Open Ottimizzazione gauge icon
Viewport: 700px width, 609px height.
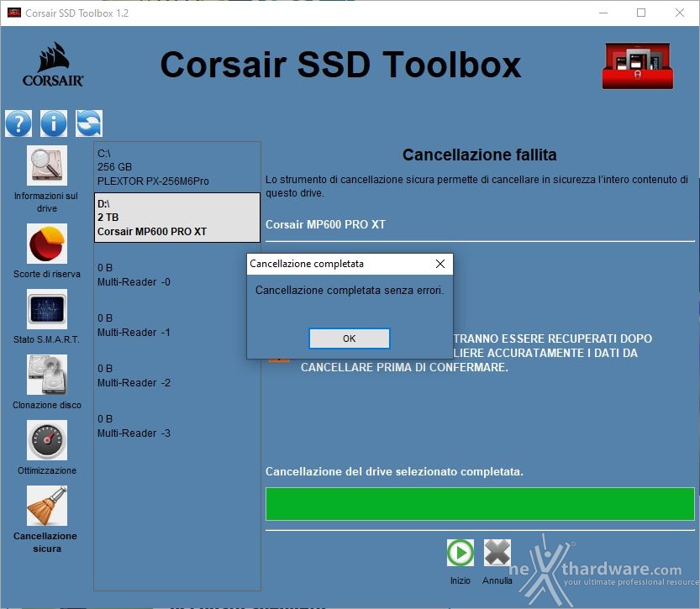[x=47, y=440]
